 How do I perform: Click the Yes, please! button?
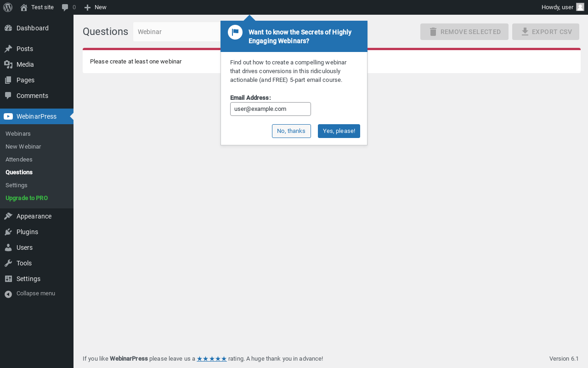click(x=339, y=131)
